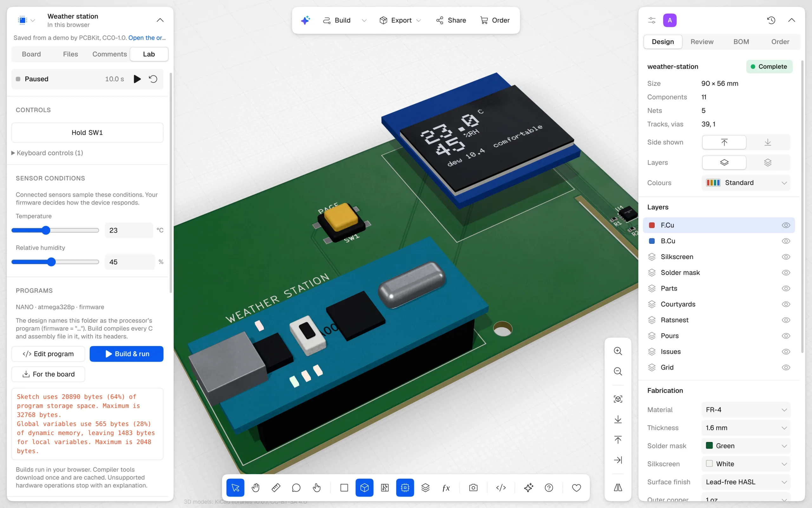Screen dimensions: 812x508
Task: Open the code view icon
Action: 501,487
